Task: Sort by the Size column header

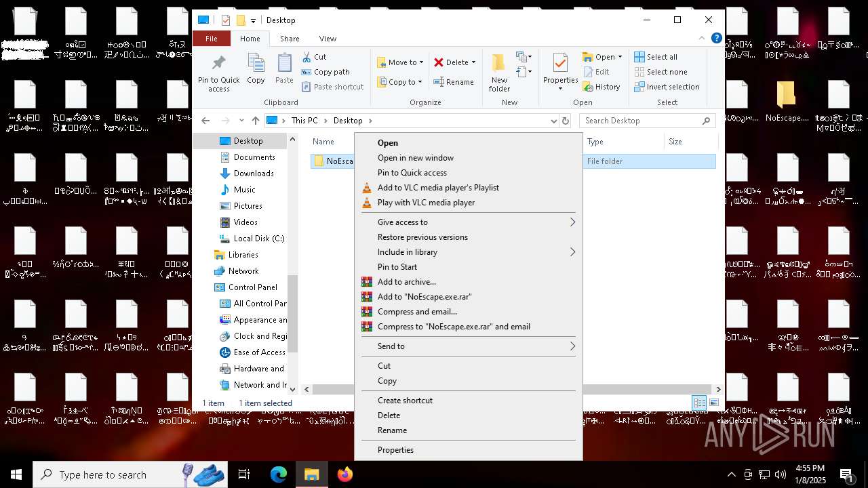Action: point(690,142)
